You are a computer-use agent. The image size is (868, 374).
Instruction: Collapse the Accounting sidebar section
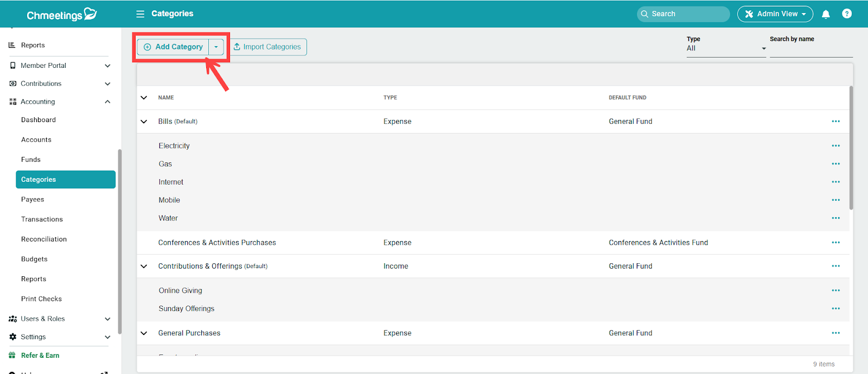coord(107,102)
